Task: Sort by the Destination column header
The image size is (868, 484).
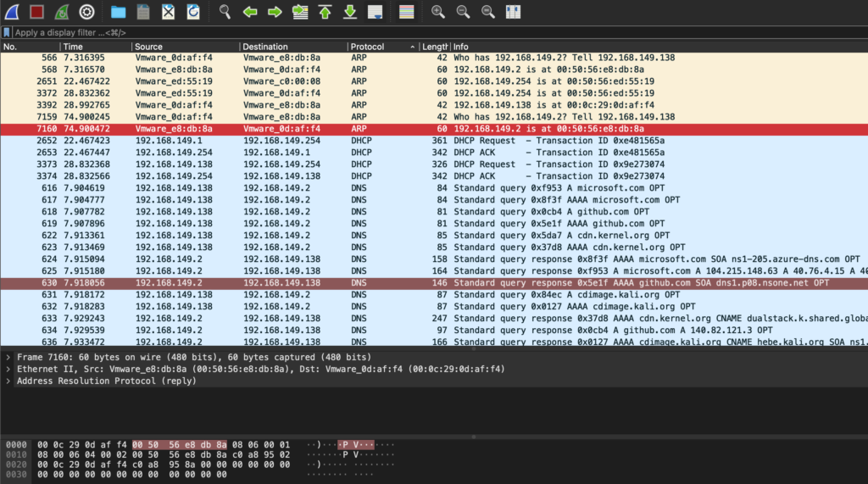Action: [x=293, y=47]
